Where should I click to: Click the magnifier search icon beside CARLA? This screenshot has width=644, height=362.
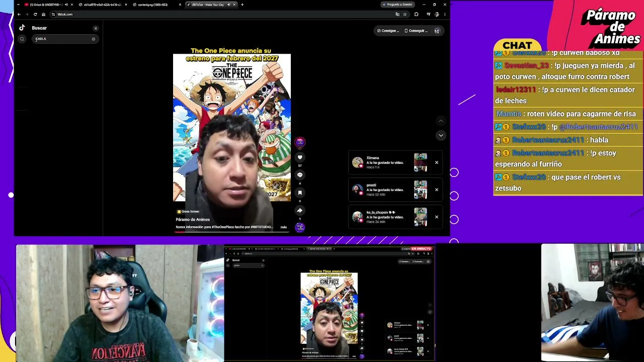22,39
